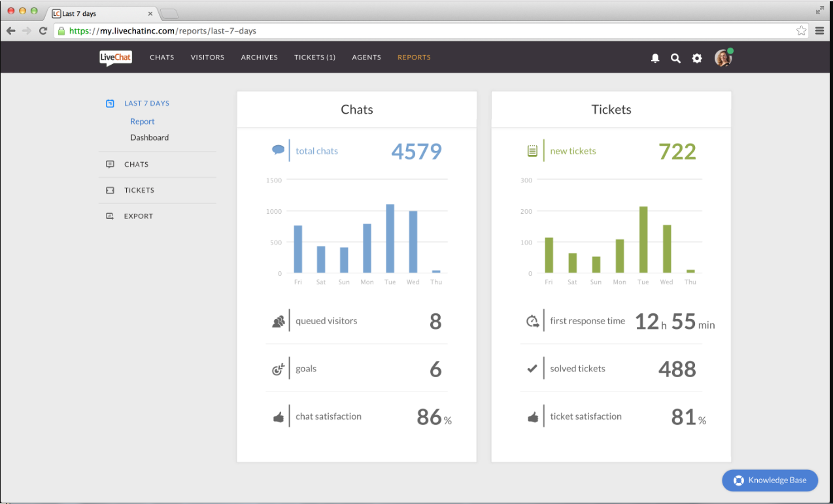Screen dimensions: 833x504
Task: Click the goals target icon
Action: (x=278, y=369)
